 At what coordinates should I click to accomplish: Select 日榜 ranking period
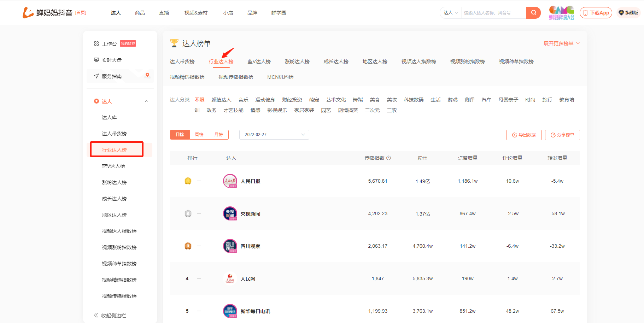click(x=180, y=135)
